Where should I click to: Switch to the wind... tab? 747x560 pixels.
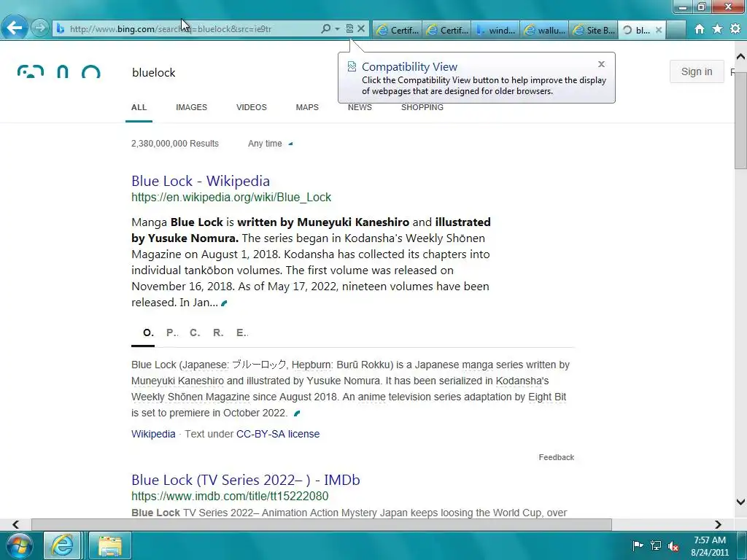point(496,30)
